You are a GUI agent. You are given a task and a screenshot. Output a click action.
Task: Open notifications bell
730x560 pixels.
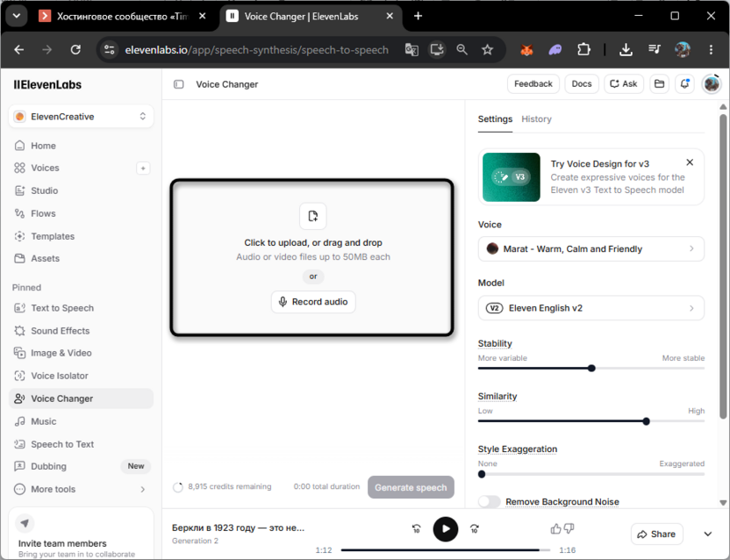(684, 84)
